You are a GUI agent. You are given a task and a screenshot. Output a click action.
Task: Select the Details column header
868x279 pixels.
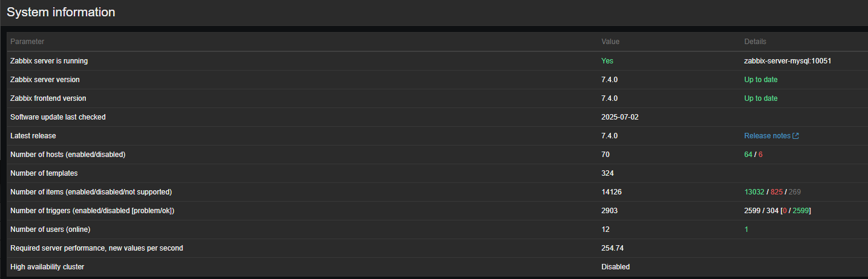(x=755, y=42)
